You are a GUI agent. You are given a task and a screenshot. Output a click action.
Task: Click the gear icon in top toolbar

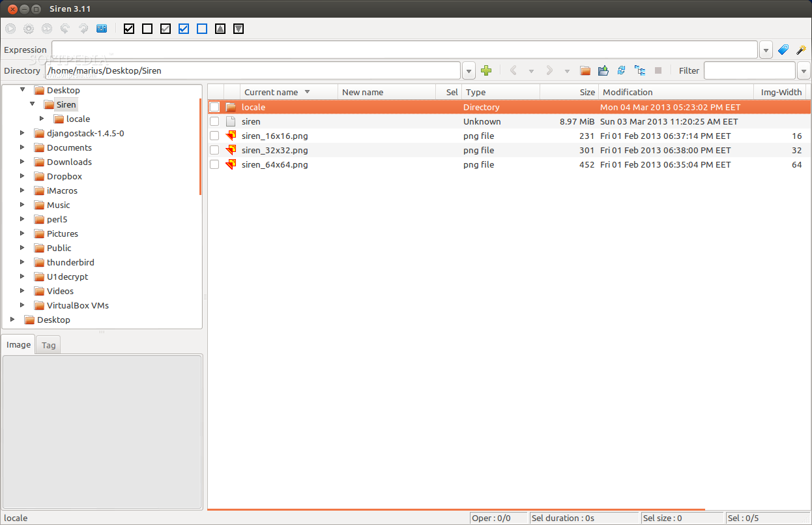29,29
